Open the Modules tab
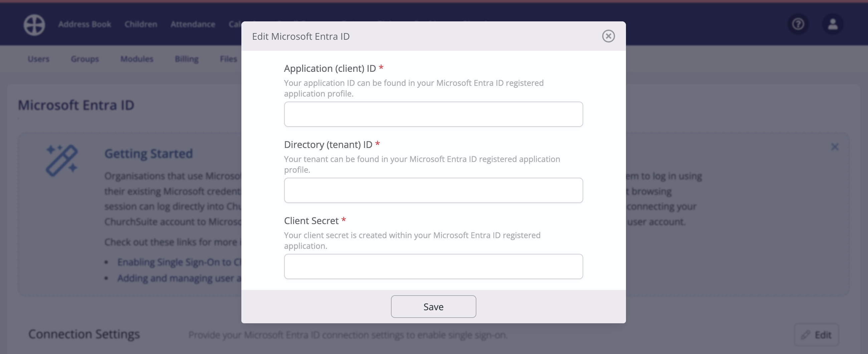This screenshot has height=354, width=868. pos(137,59)
